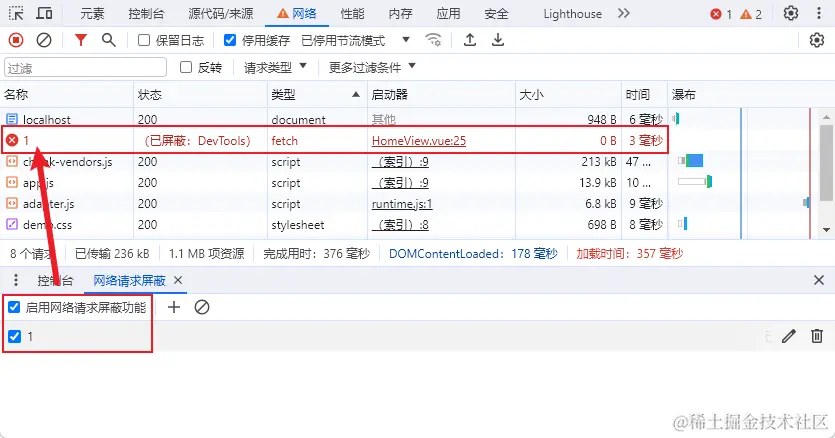Open chunk-vendors.js （索引）:9 initiator link
The height and width of the screenshot is (438, 835).
(400, 162)
